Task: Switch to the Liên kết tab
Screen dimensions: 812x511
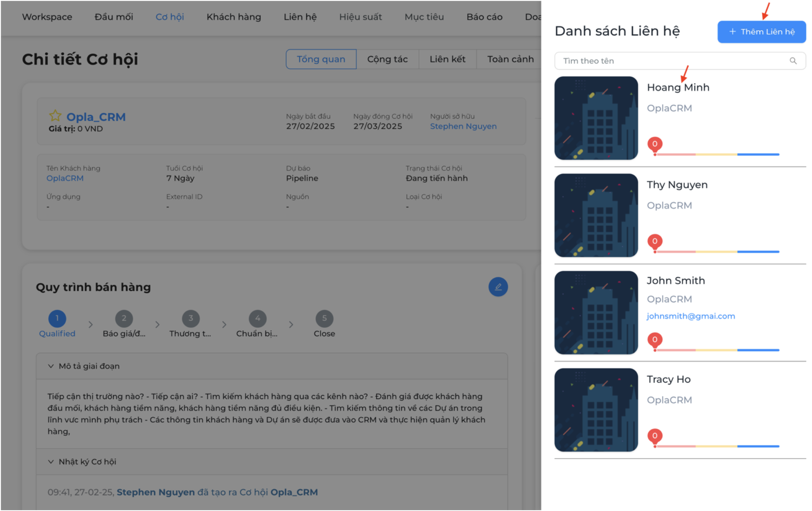Action: (x=448, y=59)
